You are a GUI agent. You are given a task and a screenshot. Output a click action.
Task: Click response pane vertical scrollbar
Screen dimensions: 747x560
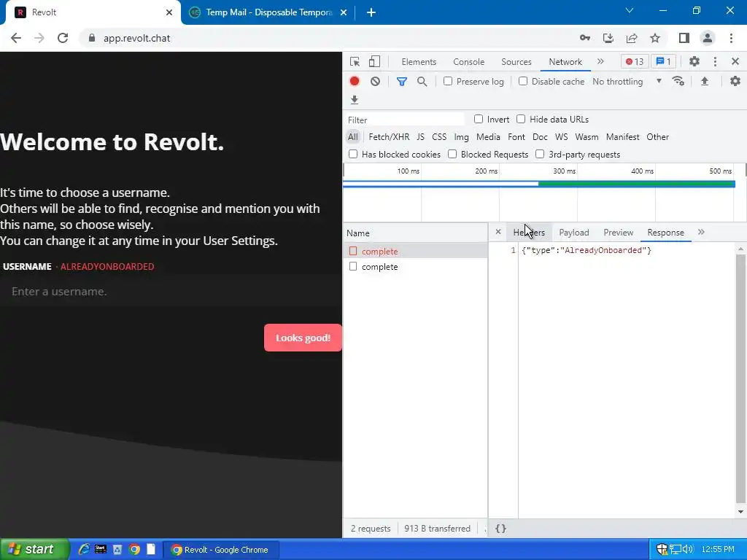coord(740,378)
